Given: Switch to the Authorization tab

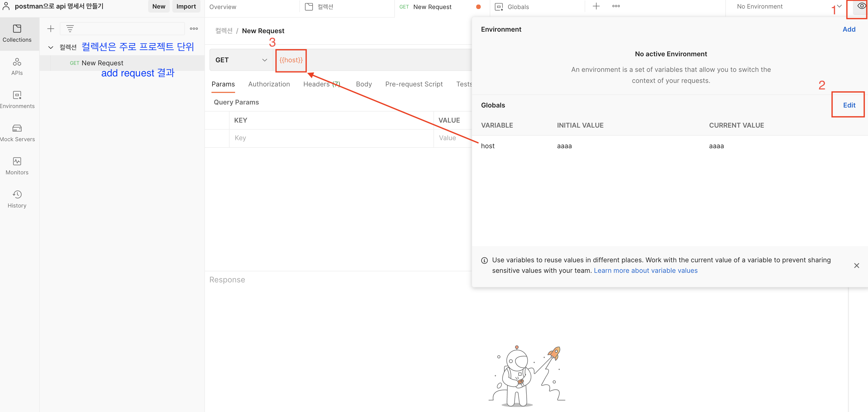Looking at the screenshot, I should click(269, 84).
